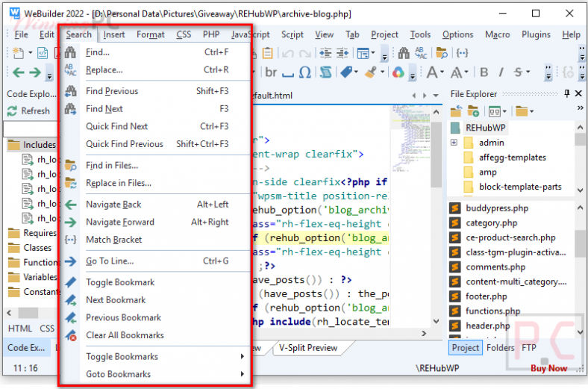Viewport: 588px width, 389px height.
Task: Select the Includes folder in Code Explorer
Action: (x=32, y=145)
